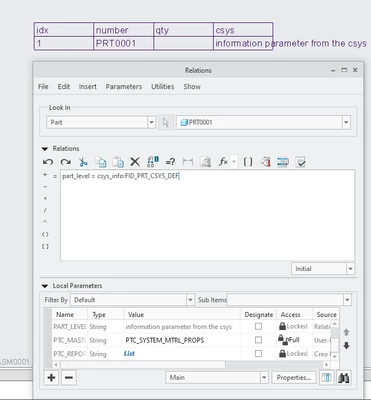Toggle Designate checkbox for PART_LEVEL
This screenshot has height=400, width=371.
[x=258, y=326]
